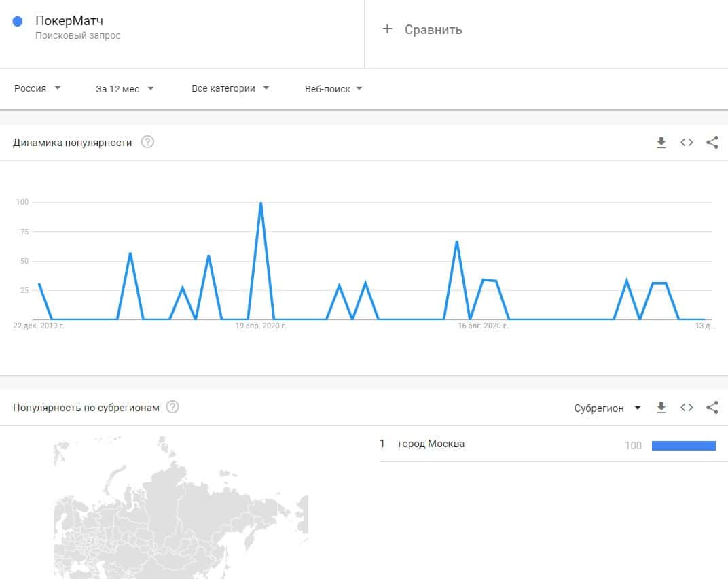The image size is (728, 579).
Task: Click the plus icon next to Сравнить
Action: point(387,29)
